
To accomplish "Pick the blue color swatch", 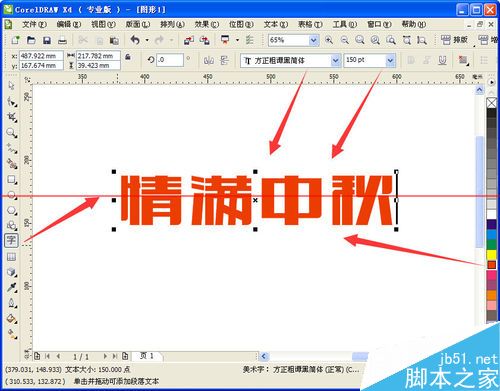I will pos(492,234).
